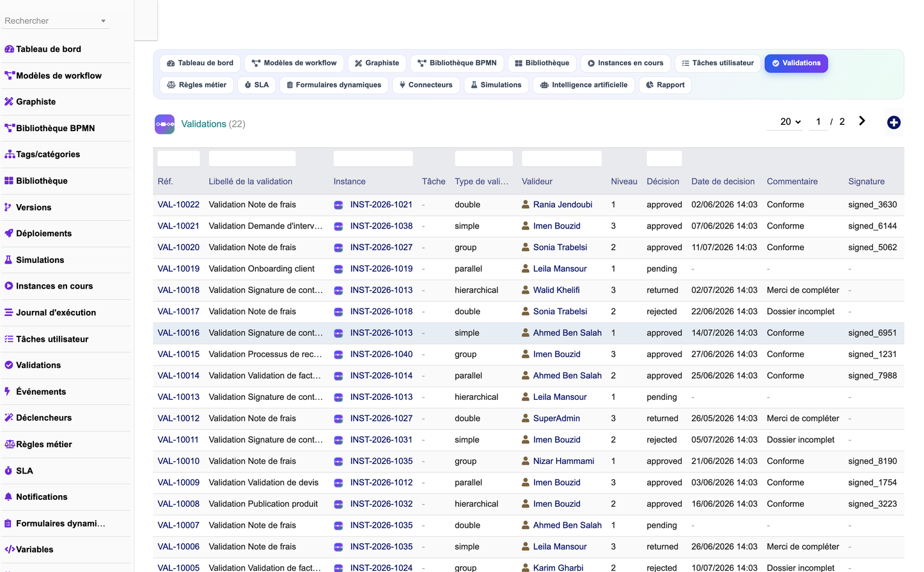The width and height of the screenshot is (924, 572).
Task: Click instance icon beside INST-2026-1038
Action: tap(338, 226)
